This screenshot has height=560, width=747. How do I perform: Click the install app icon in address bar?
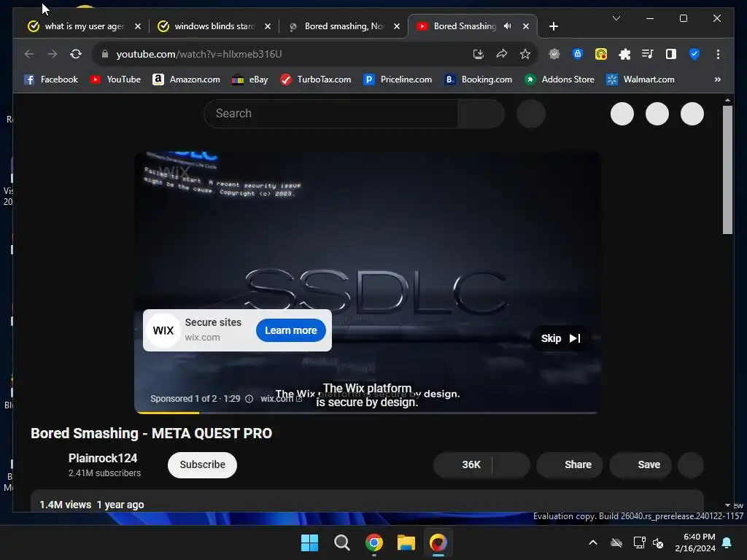[x=479, y=54]
